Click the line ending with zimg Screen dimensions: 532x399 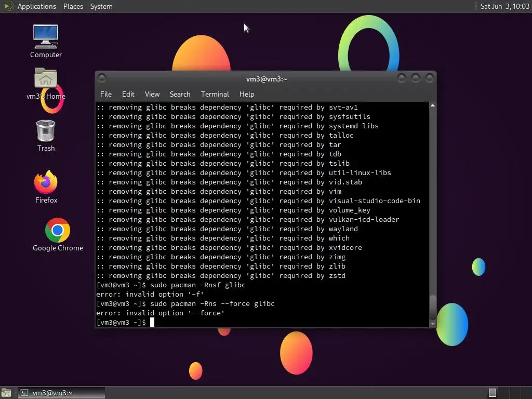pyautogui.click(x=221, y=257)
